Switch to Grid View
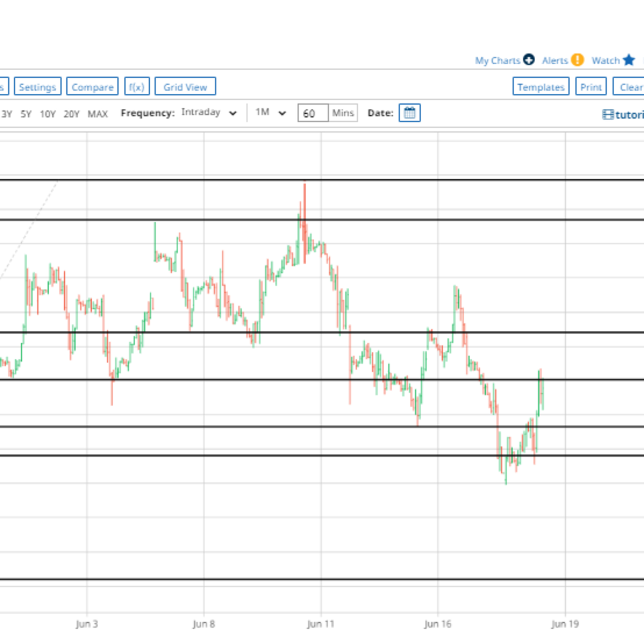The image size is (644, 644). (x=185, y=86)
